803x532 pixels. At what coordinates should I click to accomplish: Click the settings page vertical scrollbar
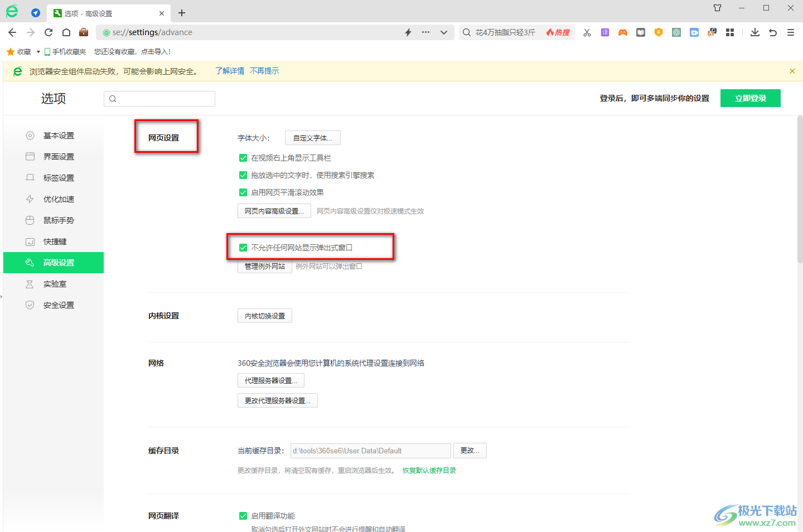[x=800, y=188]
